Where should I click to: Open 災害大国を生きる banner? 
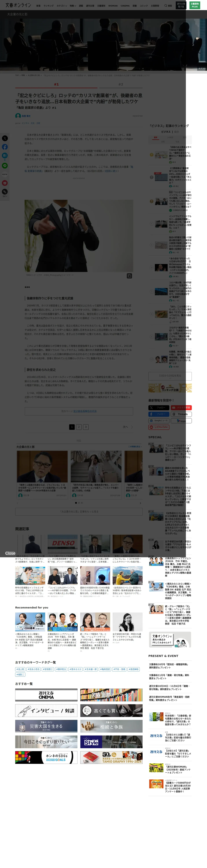tap(46, 726)
